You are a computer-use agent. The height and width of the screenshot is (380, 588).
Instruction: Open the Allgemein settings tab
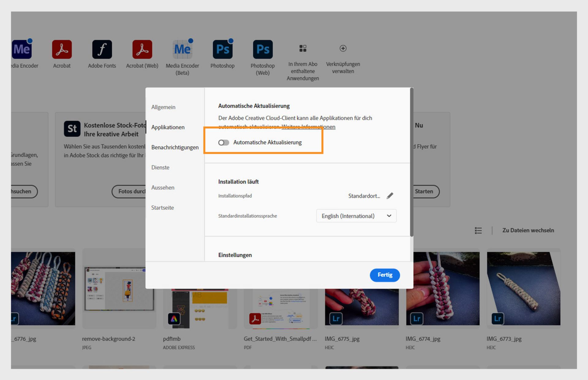coord(163,107)
